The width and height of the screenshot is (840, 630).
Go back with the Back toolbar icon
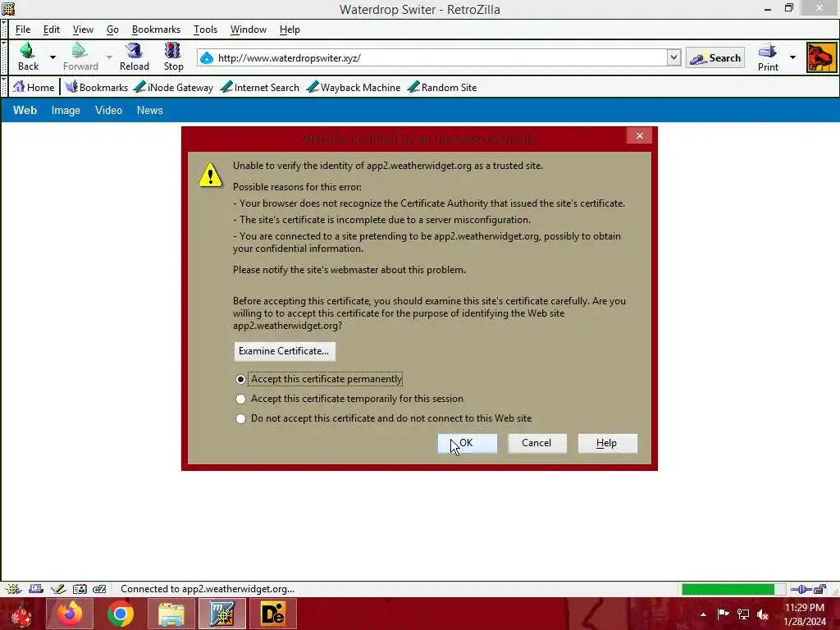click(28, 57)
